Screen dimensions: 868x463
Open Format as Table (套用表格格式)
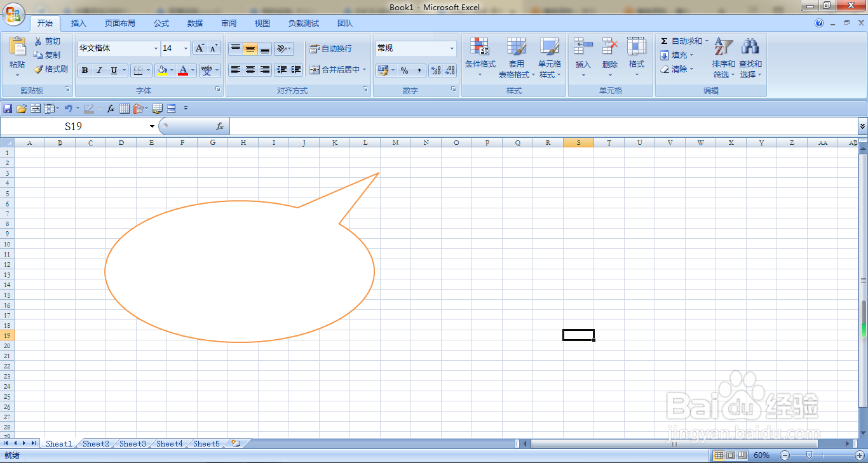coord(516,57)
